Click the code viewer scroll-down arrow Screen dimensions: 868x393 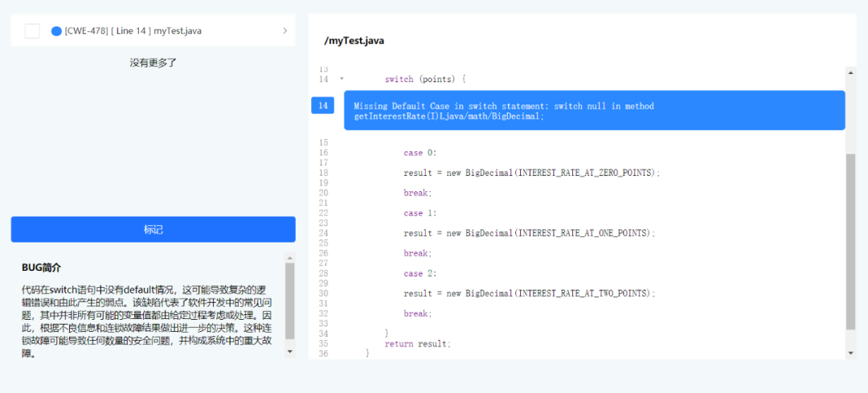850,353
